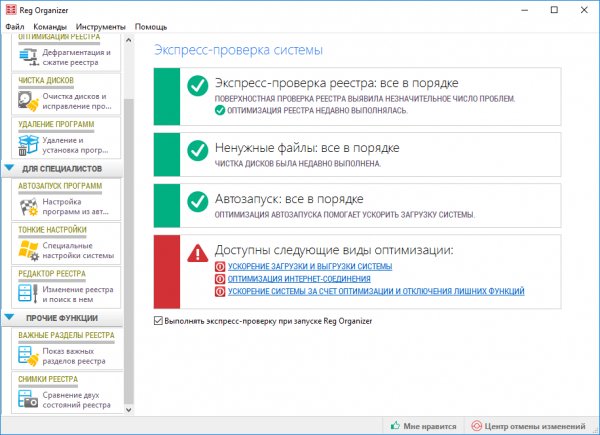
Task: Click Автозапуск: все в порядке heading
Action: click(x=289, y=199)
